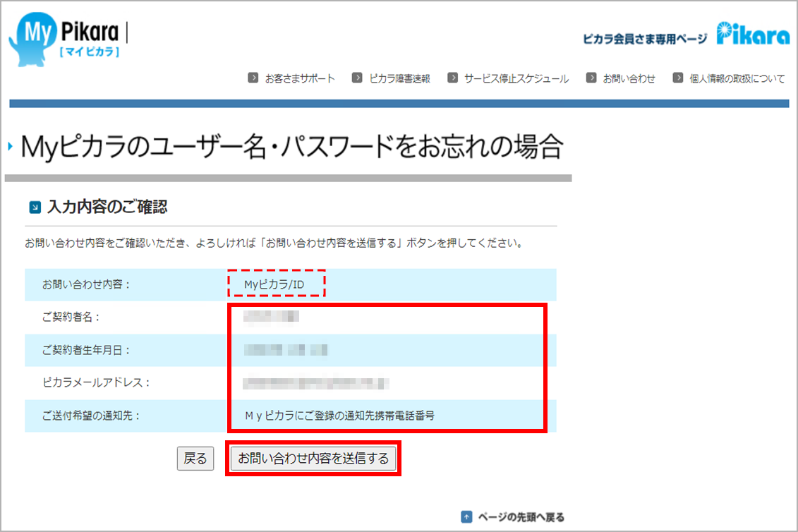Click the ピカラ会員さま専用ページ text

click(x=645, y=39)
